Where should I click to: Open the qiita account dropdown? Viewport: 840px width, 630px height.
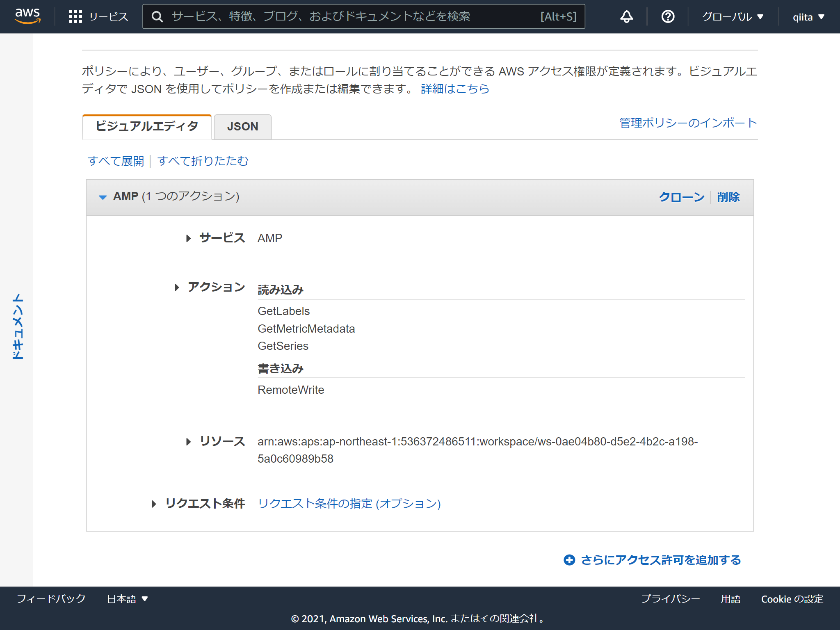[x=807, y=16]
